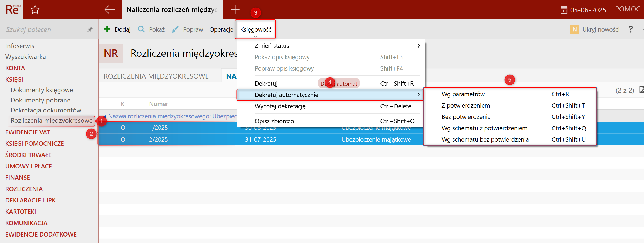Expand KOMUNIKACJA sidebar section
The width and height of the screenshot is (644, 243).
(x=26, y=223)
